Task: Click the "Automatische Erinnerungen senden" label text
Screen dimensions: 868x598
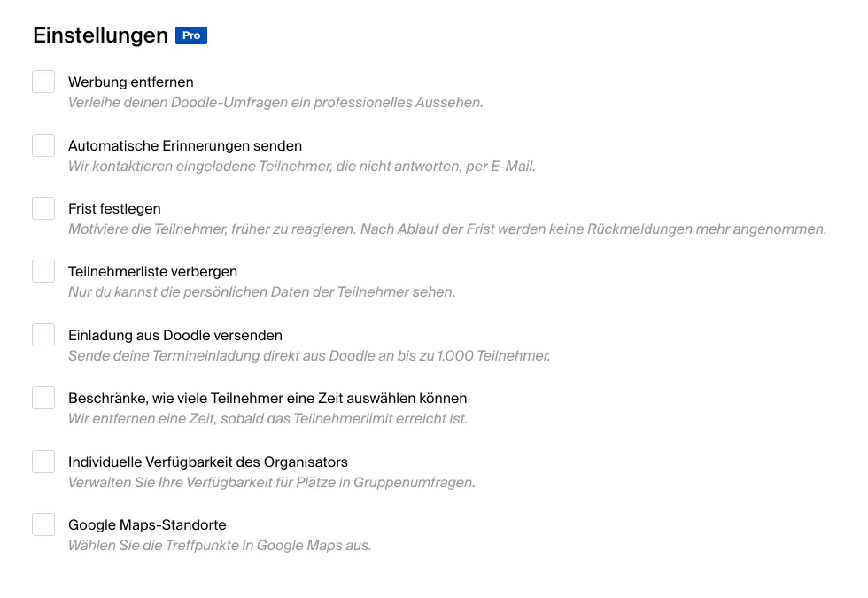Action: coord(184,146)
